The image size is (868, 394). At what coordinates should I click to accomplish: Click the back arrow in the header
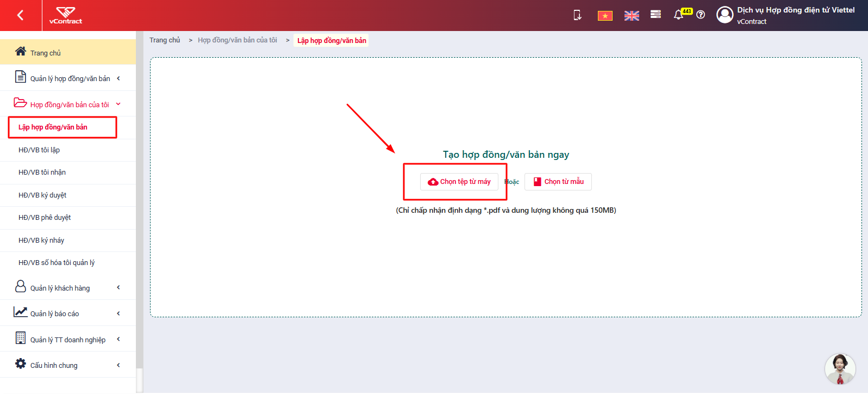point(21,15)
